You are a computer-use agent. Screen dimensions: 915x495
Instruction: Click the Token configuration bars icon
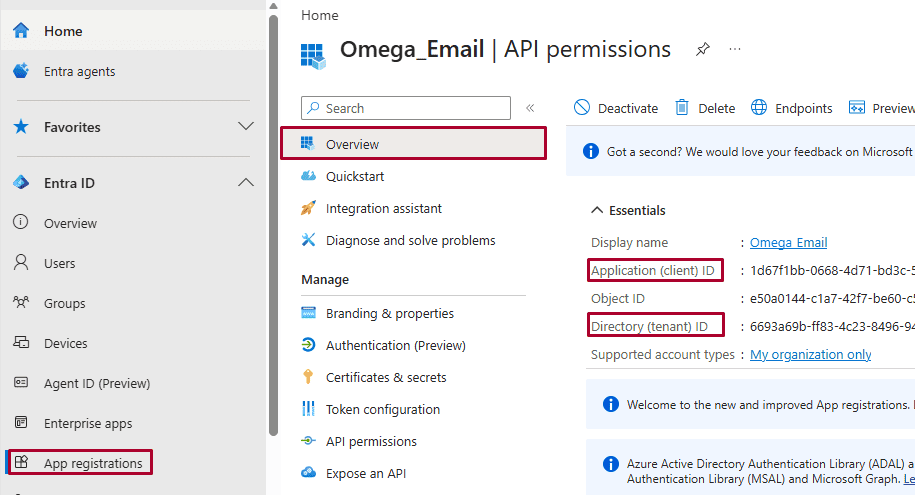click(x=308, y=409)
